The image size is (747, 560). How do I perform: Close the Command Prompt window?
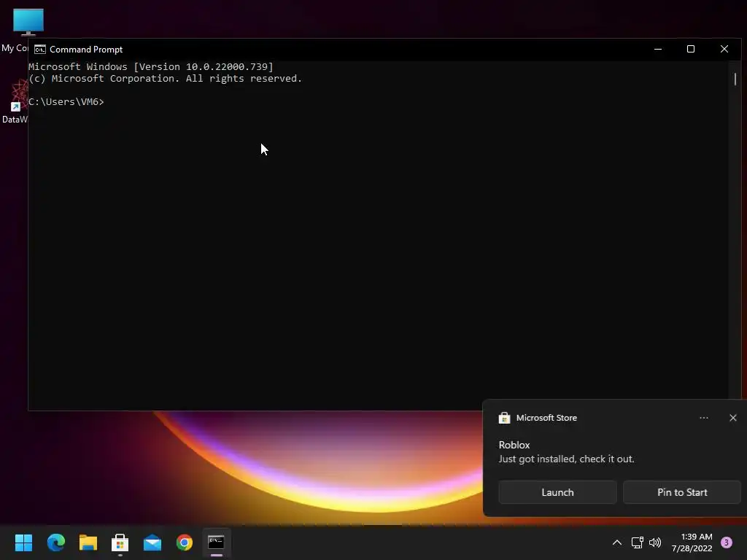(x=724, y=49)
